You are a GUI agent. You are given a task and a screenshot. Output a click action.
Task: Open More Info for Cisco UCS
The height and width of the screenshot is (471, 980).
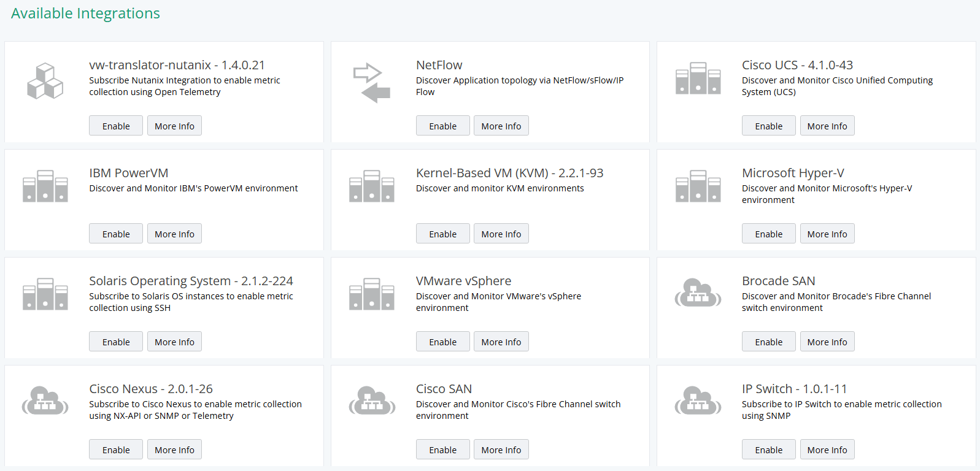827,126
